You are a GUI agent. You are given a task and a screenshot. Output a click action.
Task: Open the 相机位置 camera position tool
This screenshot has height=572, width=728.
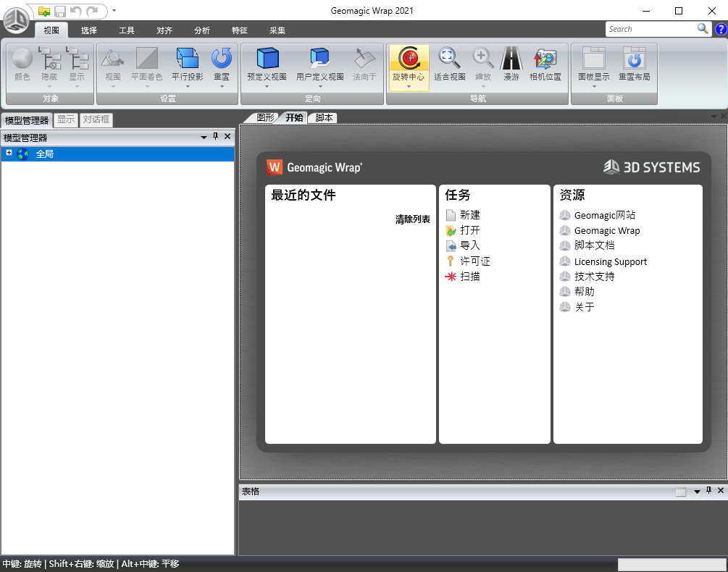545,58
